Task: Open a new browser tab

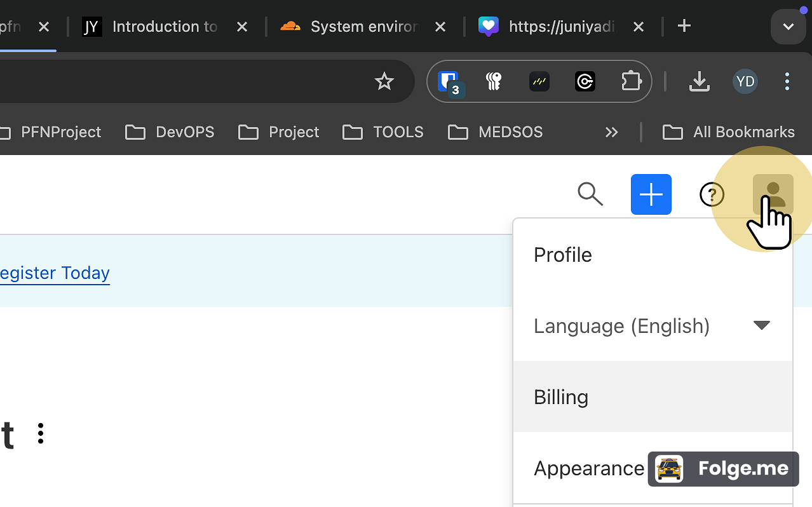Action: pos(684,26)
